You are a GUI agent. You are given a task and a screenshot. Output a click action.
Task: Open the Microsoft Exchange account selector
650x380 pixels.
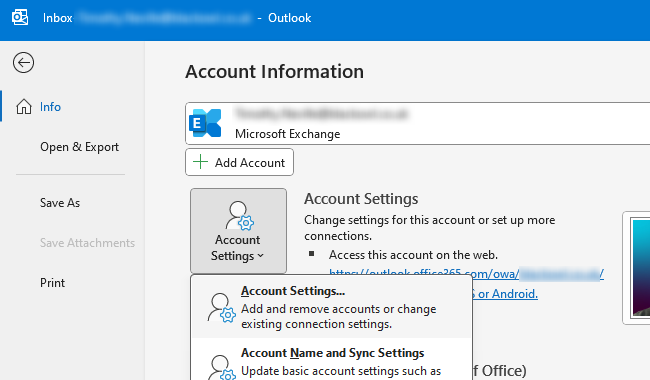click(x=417, y=123)
